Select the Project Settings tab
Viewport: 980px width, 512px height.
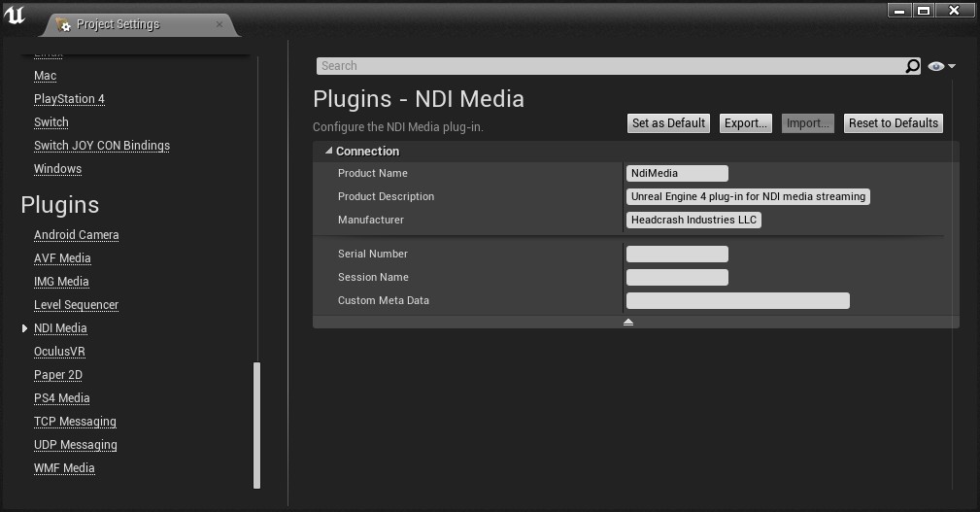tap(141, 24)
